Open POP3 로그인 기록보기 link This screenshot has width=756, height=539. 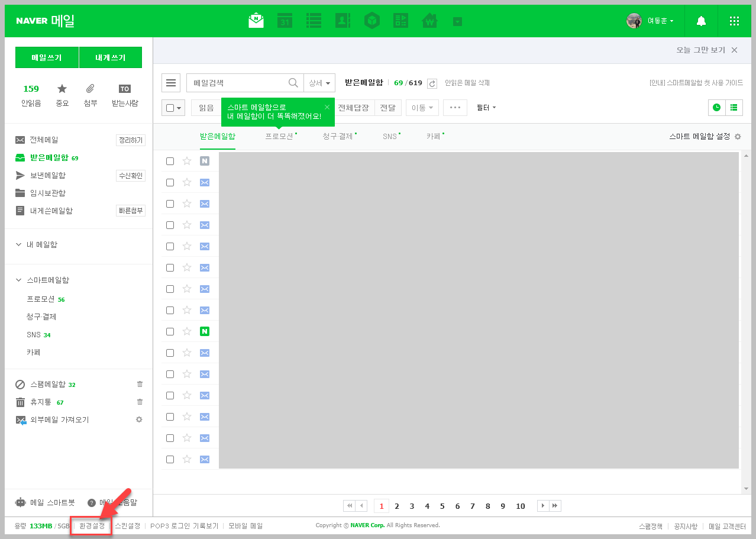[x=184, y=525]
